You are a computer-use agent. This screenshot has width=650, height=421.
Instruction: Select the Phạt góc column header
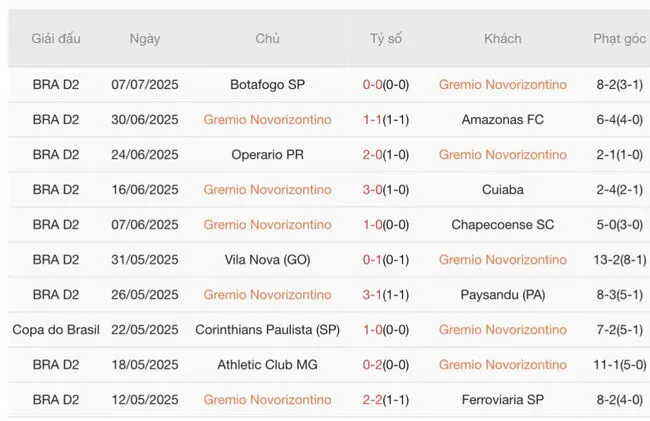click(x=619, y=39)
